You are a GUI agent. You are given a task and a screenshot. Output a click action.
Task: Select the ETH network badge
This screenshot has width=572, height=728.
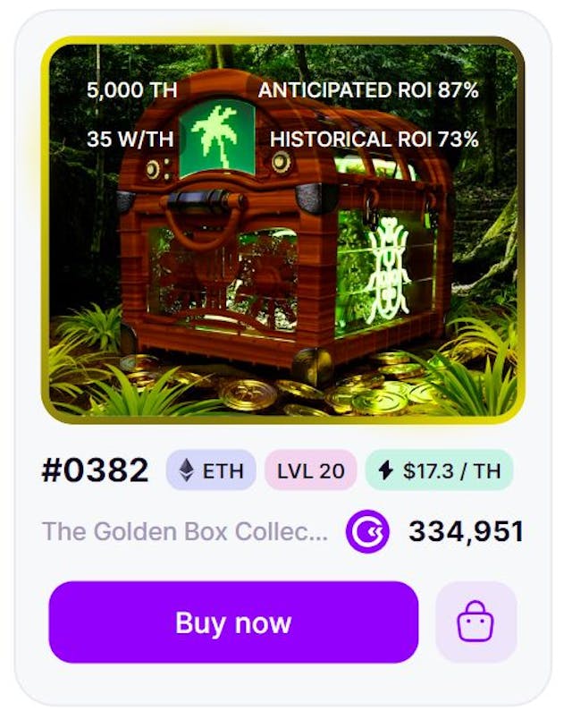pyautogui.click(x=211, y=470)
